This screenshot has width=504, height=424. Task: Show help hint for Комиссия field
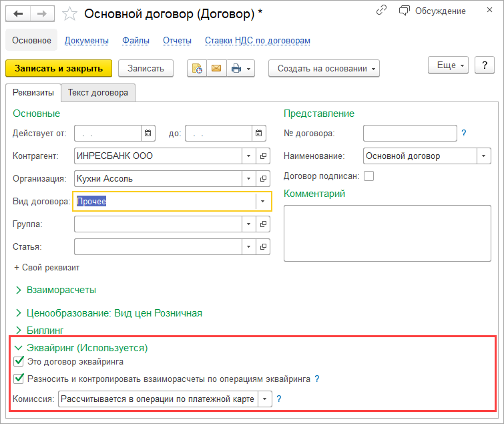click(x=279, y=399)
